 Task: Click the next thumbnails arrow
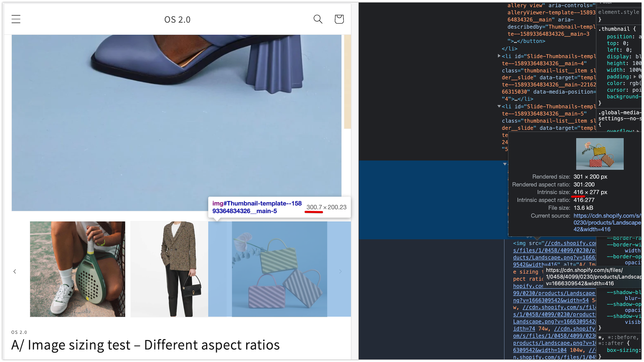click(x=340, y=271)
